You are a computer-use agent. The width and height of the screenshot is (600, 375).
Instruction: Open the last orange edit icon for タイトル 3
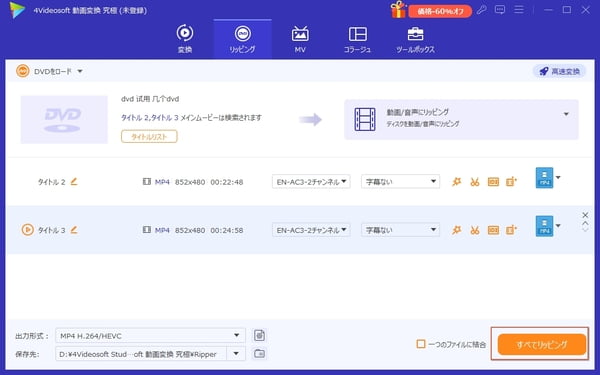point(512,230)
